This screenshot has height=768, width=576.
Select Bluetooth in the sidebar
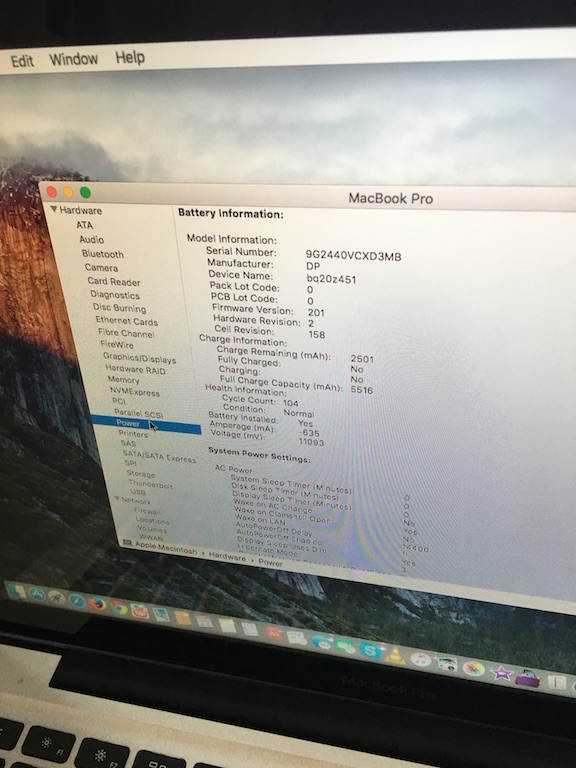(x=103, y=254)
